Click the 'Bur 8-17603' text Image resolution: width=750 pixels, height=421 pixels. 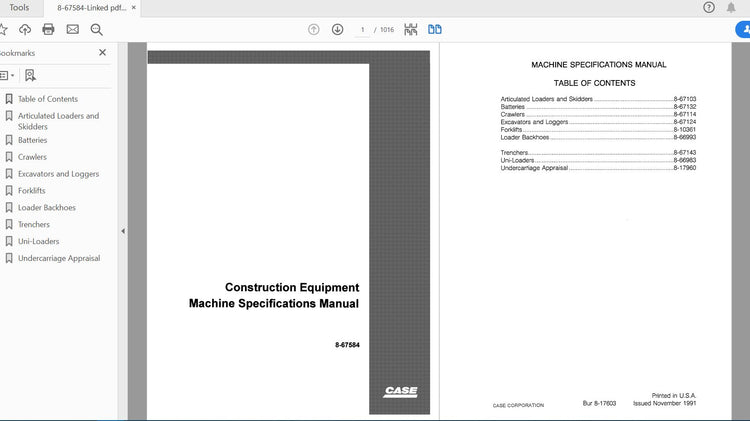point(599,403)
